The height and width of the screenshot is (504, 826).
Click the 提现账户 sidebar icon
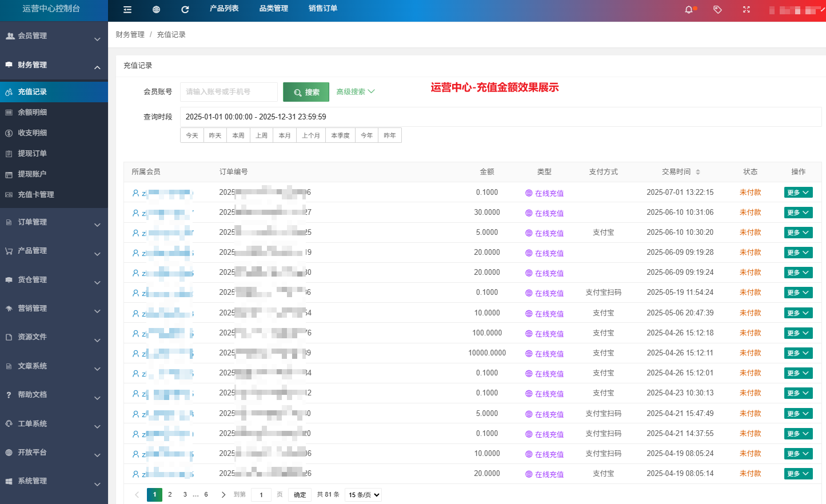9,174
